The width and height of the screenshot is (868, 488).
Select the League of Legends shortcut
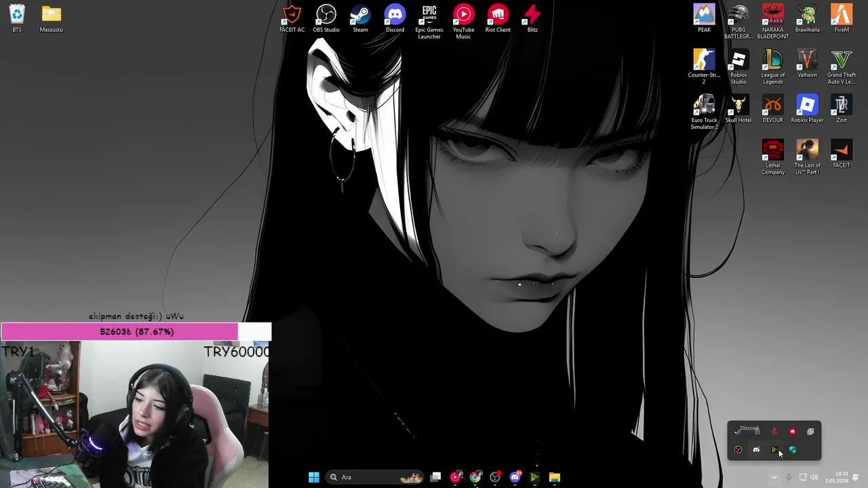point(773,66)
